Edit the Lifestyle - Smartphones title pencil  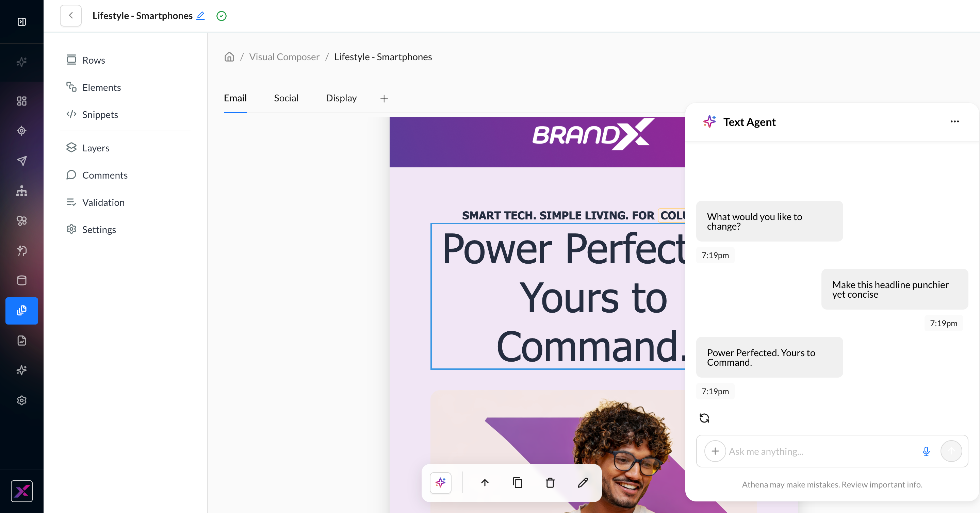coord(200,16)
